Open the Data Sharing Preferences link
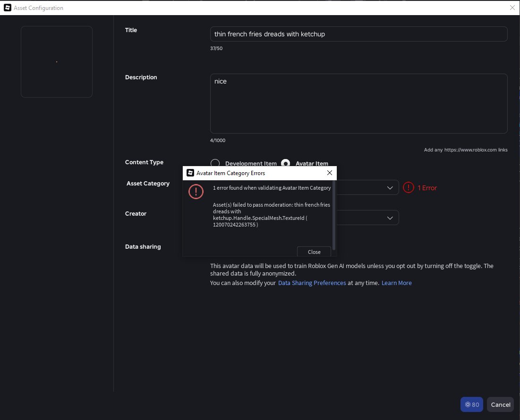The height and width of the screenshot is (420, 520). click(x=312, y=283)
